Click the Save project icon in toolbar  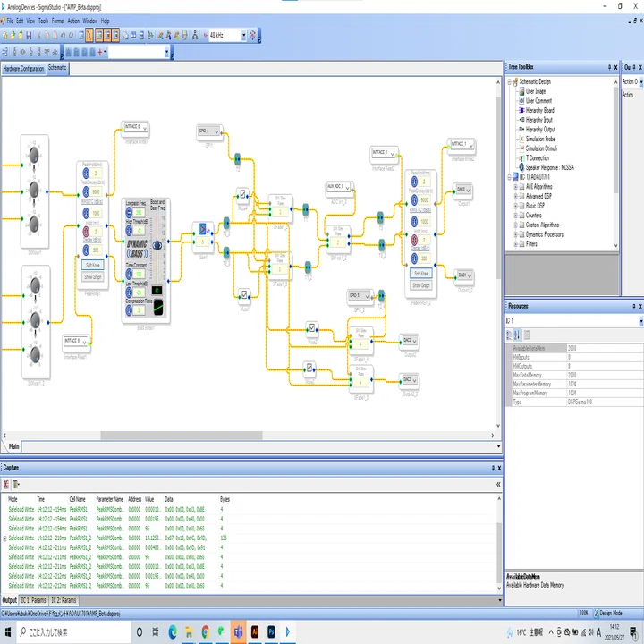[29, 35]
